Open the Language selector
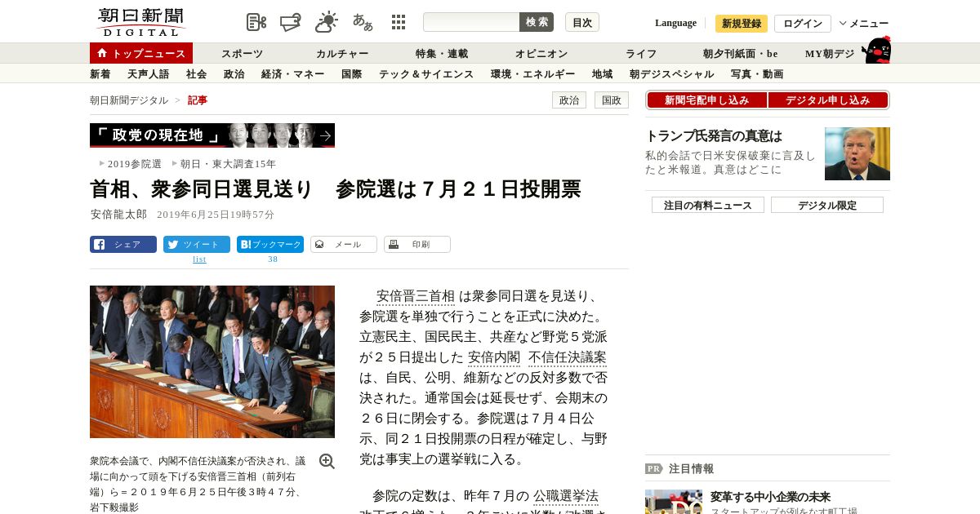The width and height of the screenshot is (980, 514). pos(675,23)
